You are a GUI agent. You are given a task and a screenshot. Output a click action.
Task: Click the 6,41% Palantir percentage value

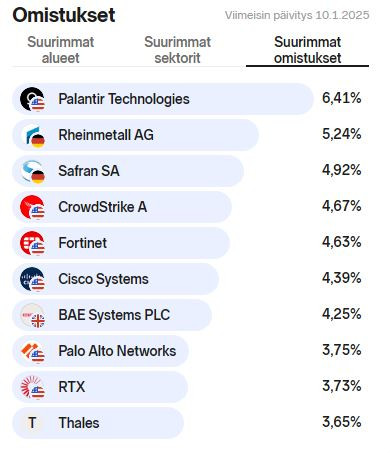342,98
